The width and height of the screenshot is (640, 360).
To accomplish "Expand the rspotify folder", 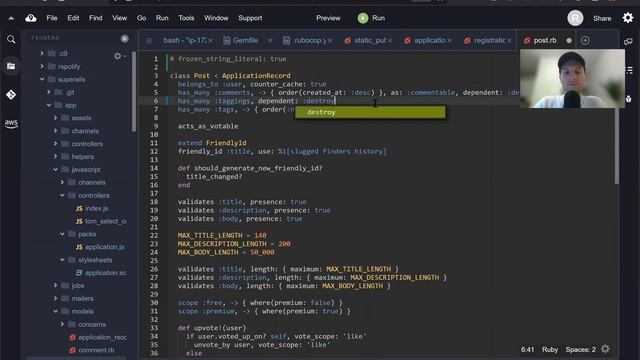I will pos(42,66).
